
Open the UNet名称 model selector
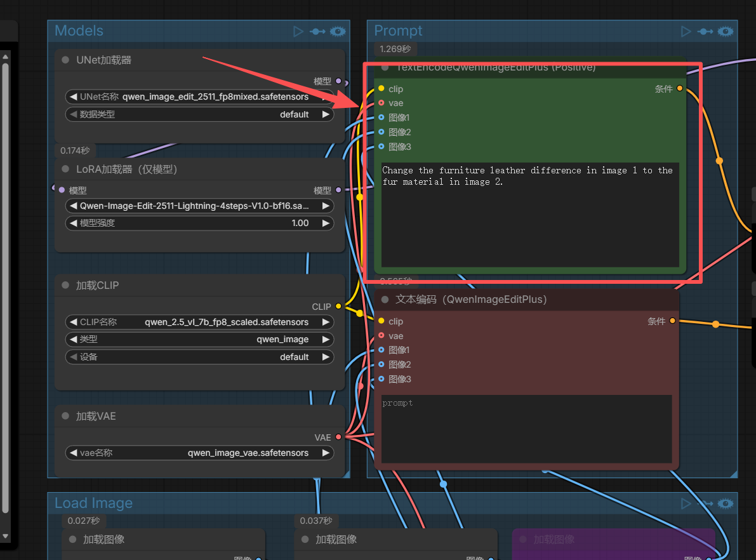(199, 97)
